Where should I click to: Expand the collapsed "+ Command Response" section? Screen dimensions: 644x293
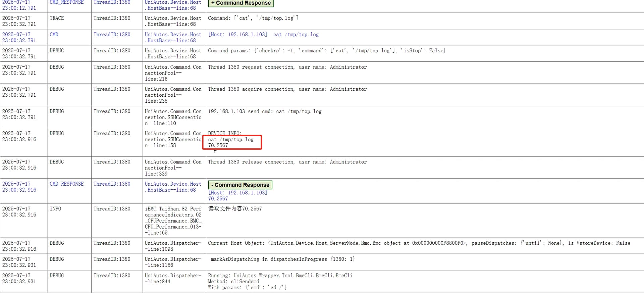point(241,3)
